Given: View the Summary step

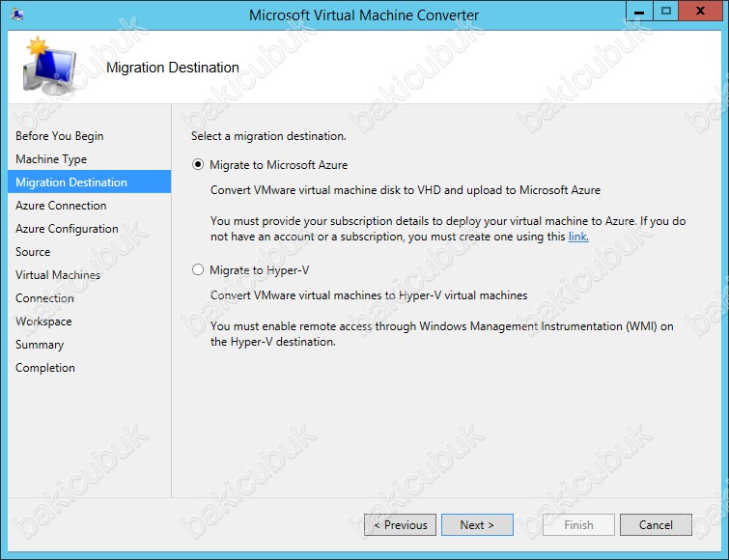Looking at the screenshot, I should (40, 345).
